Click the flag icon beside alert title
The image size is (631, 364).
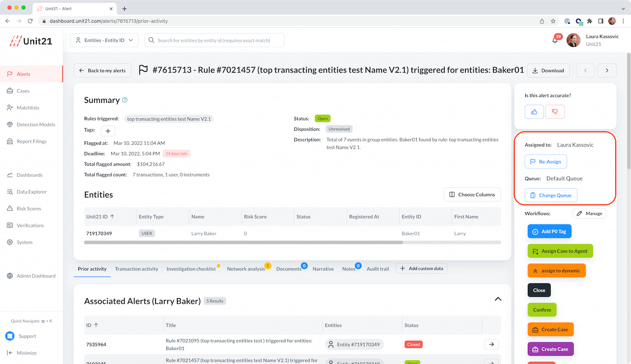[143, 70]
